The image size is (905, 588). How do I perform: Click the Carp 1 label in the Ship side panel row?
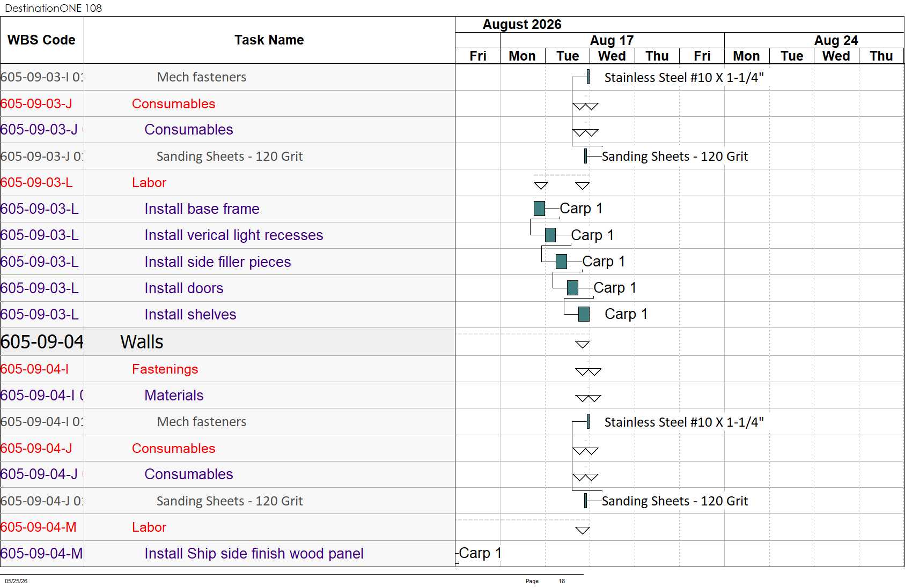coord(480,553)
